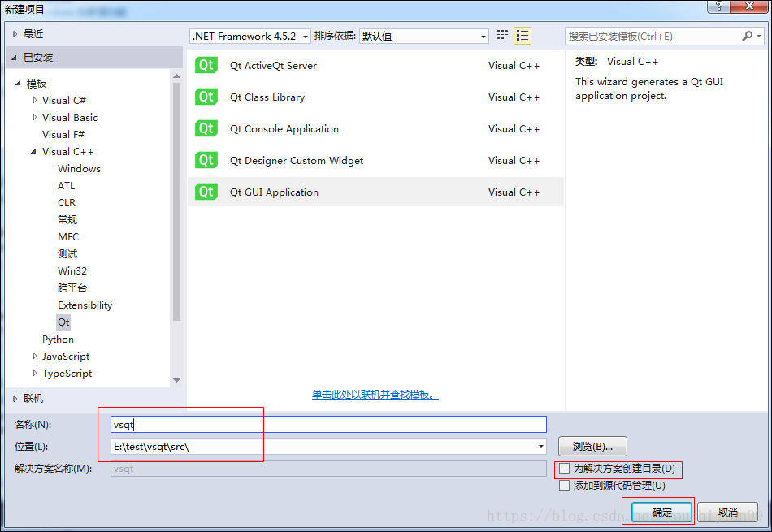This screenshot has height=532, width=772.
Task: Select the Win32 template category
Action: 72,271
